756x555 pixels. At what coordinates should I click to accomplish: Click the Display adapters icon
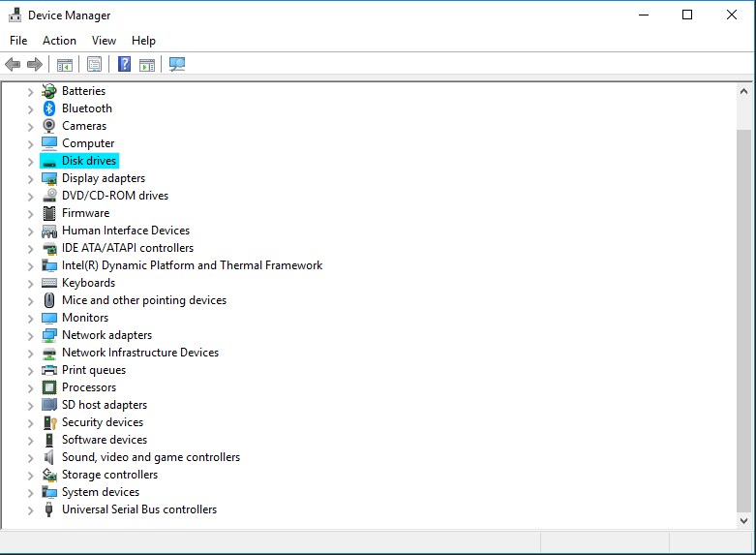[49, 178]
